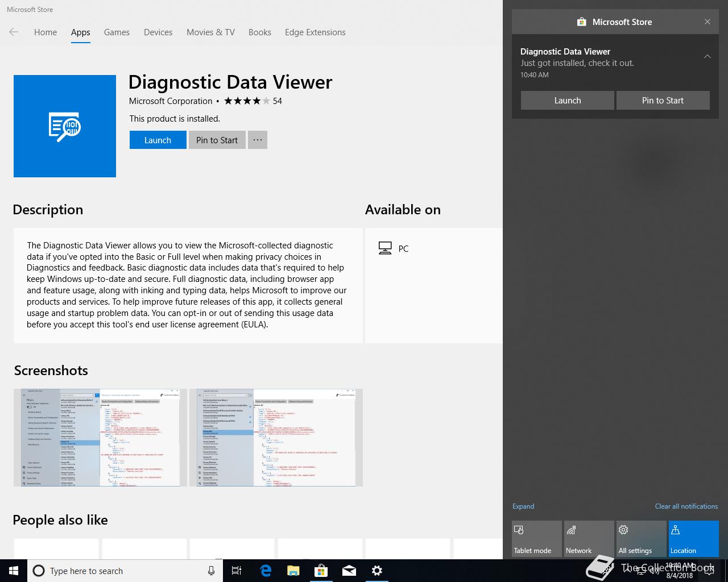Click the 'This product is installed.' text

(x=175, y=119)
